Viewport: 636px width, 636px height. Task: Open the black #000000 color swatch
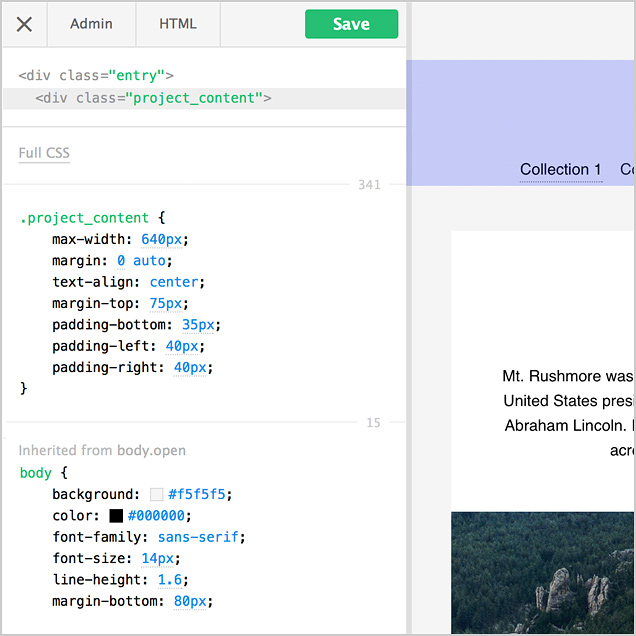[116, 516]
